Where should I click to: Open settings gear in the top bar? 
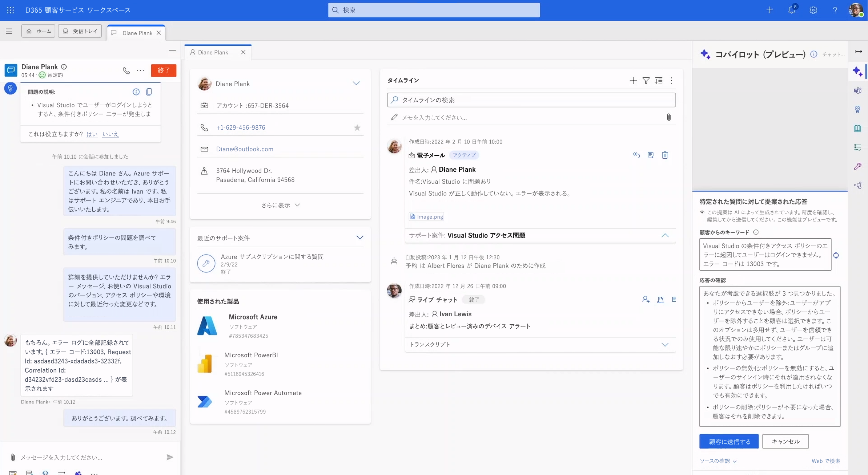pos(813,10)
